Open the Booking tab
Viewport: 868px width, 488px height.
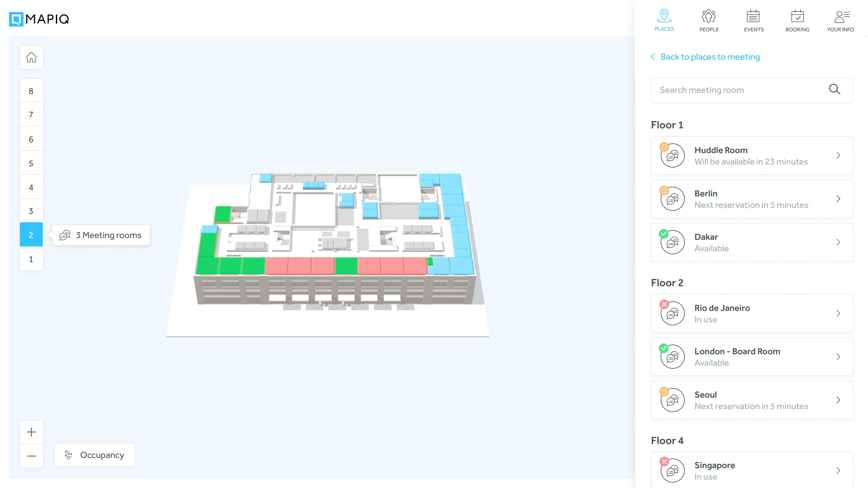coord(797,20)
